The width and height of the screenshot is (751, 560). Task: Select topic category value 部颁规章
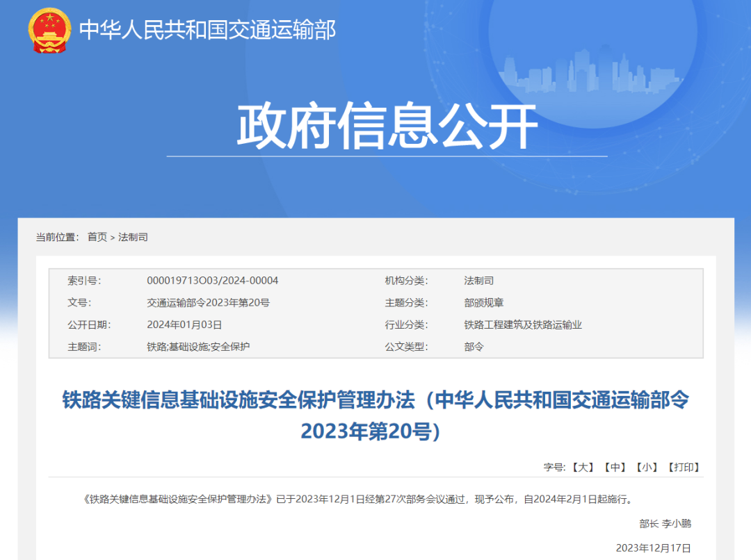click(x=484, y=302)
